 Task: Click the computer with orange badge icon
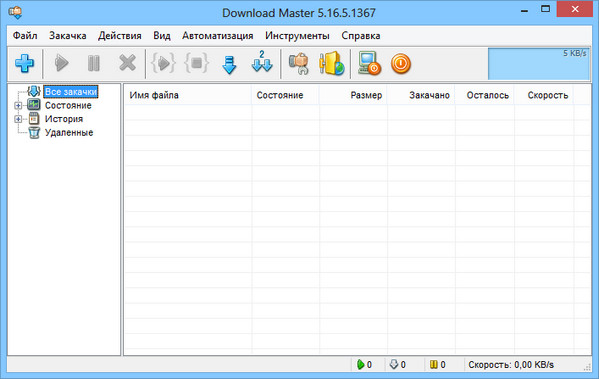(369, 63)
